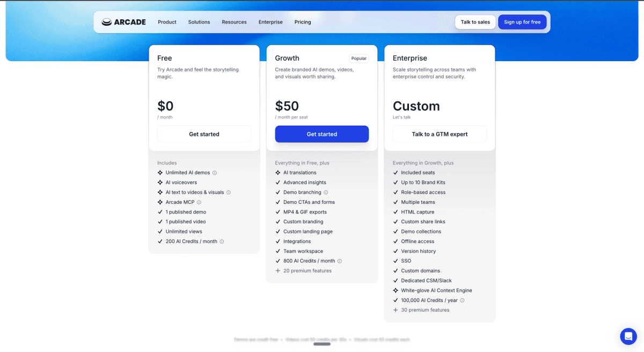Click sparkle icon beside AI voiceovers
644x352 pixels.
coord(160,182)
